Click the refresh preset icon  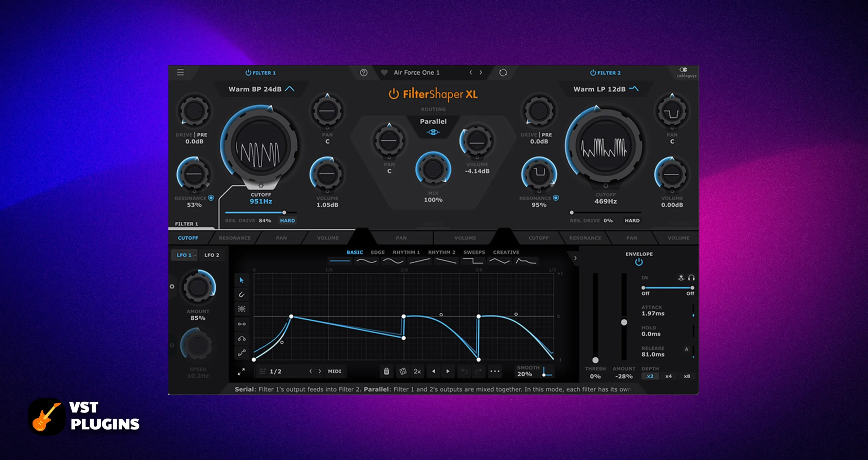click(x=503, y=73)
